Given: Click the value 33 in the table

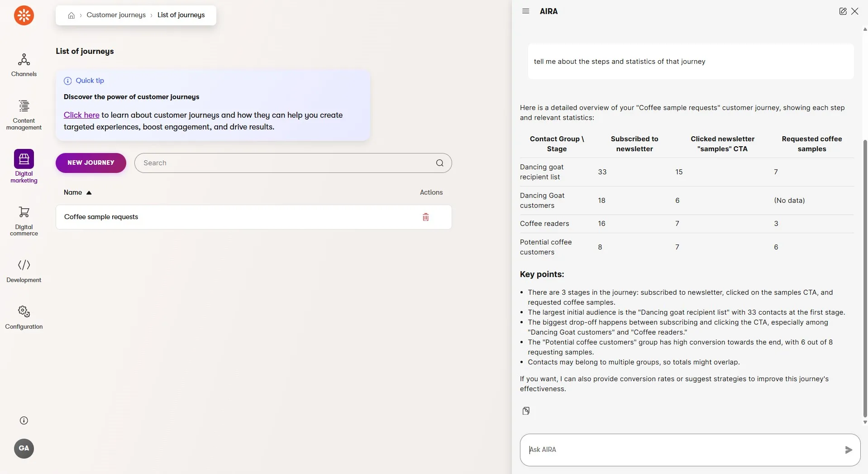Looking at the screenshot, I should coord(602,172).
